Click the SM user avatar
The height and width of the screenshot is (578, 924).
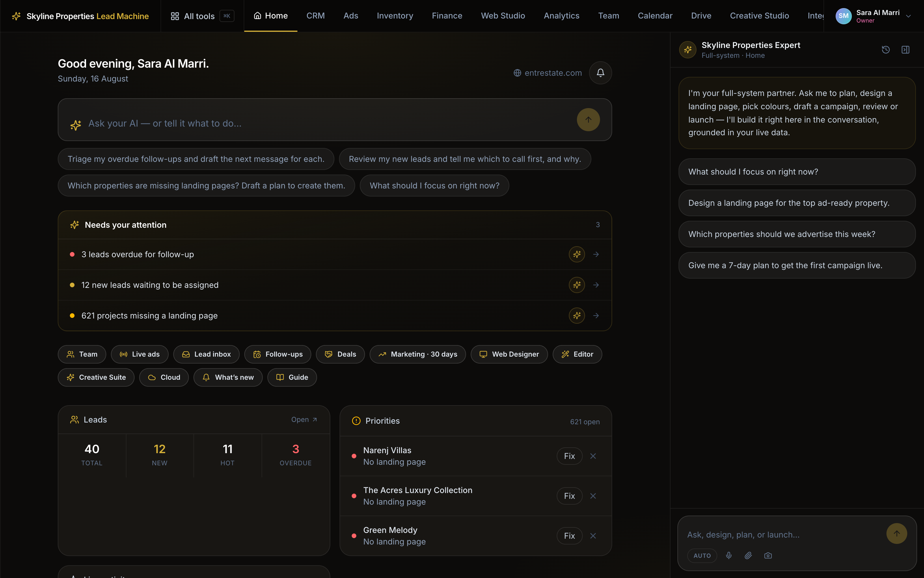coord(843,16)
